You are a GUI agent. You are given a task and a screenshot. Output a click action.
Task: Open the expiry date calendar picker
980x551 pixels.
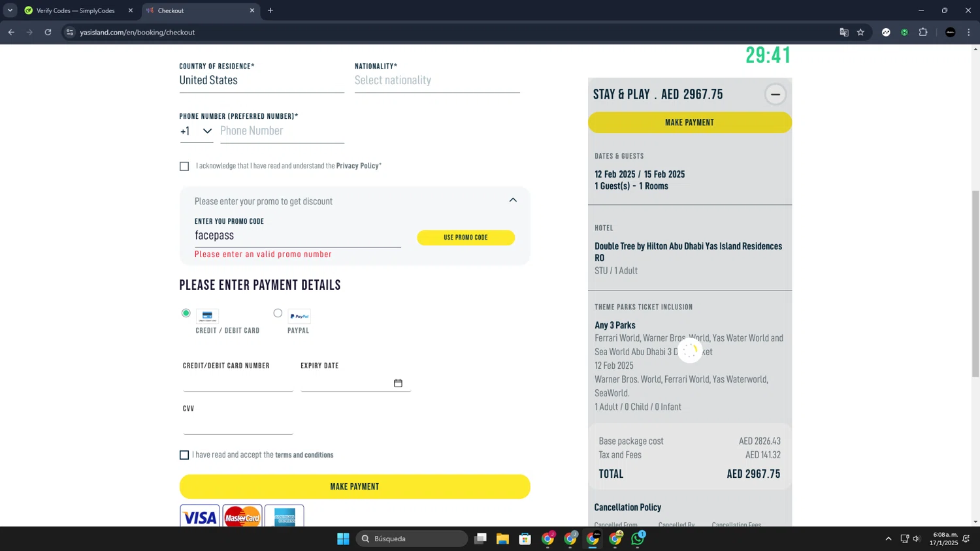coord(398,383)
